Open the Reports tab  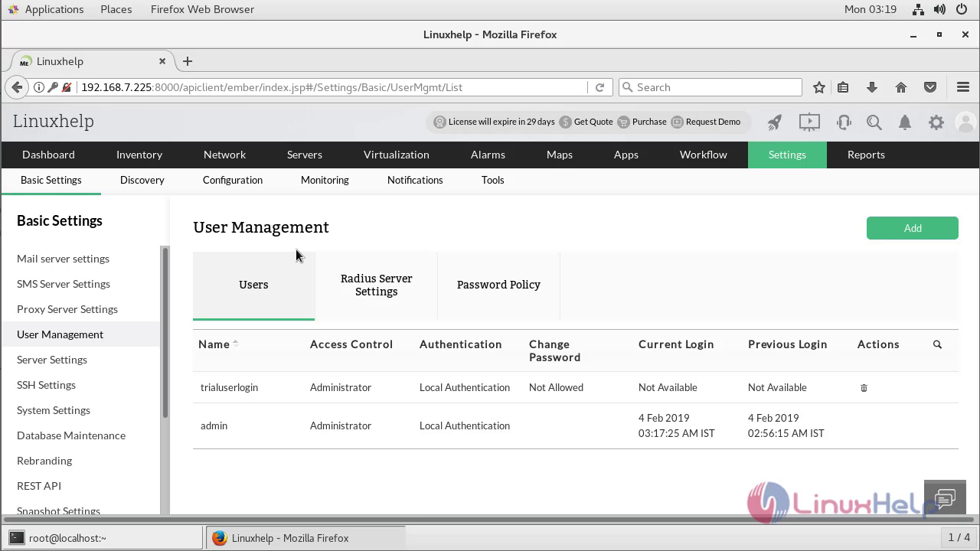(866, 155)
